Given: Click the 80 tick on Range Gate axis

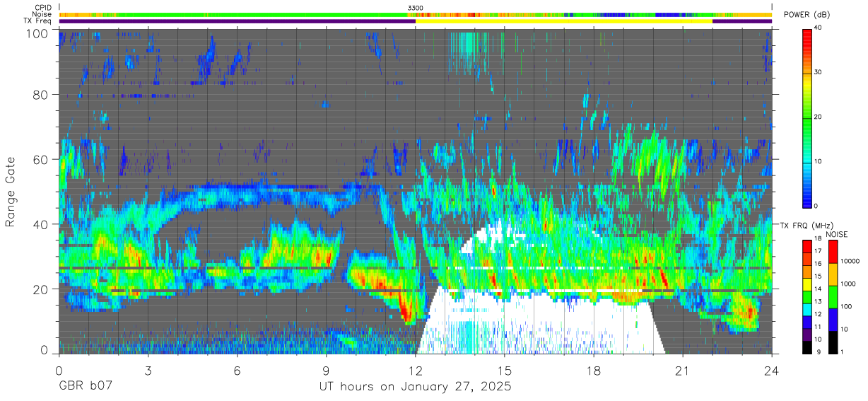Looking at the screenshot, I should pos(41,95).
